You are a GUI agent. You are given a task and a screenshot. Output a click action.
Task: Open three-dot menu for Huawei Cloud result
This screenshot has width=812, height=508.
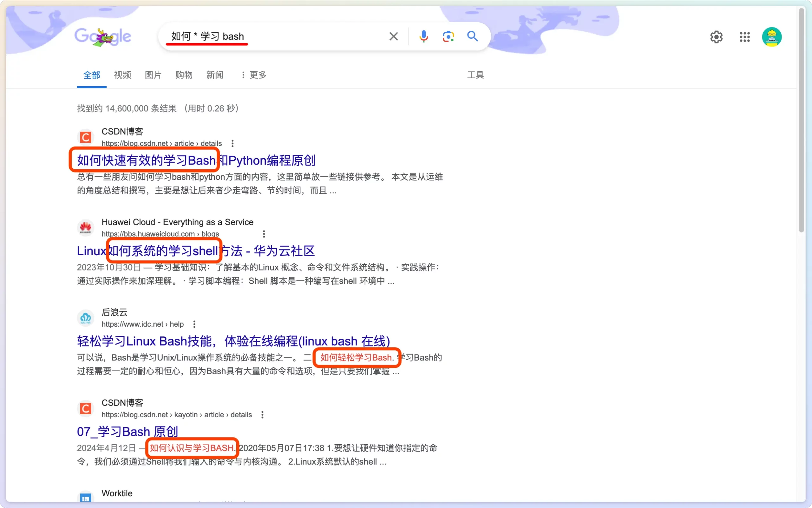264,234
